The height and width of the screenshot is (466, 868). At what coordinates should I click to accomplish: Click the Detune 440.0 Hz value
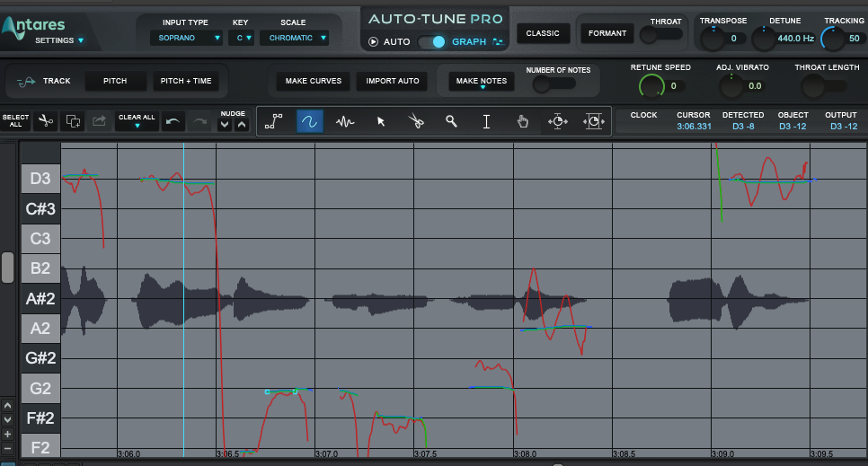795,39
